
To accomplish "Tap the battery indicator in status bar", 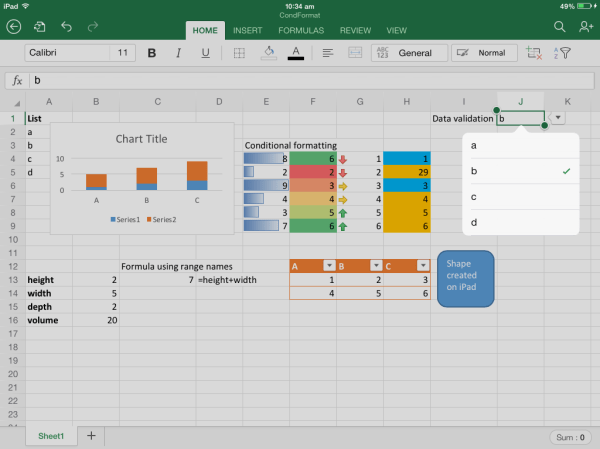I will pyautogui.click(x=584, y=6).
